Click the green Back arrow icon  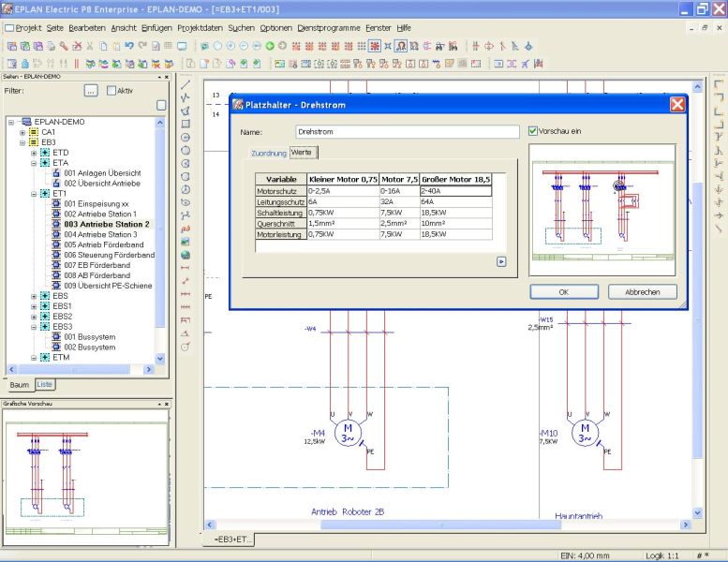coord(269,46)
